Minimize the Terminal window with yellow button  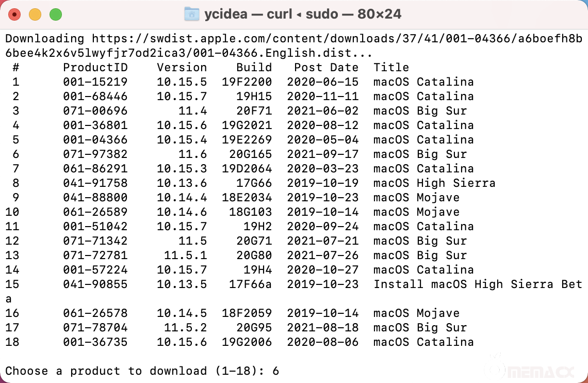[35, 14]
